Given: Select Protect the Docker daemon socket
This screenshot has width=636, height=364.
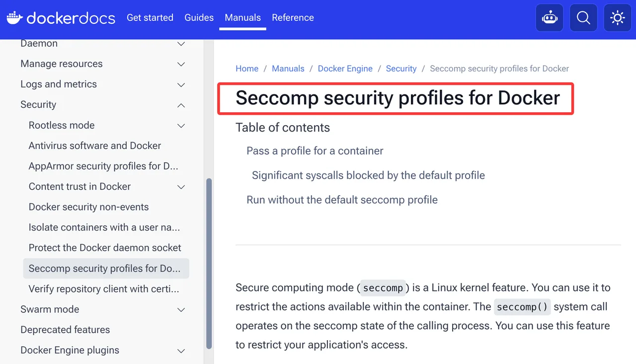Looking at the screenshot, I should pyautogui.click(x=105, y=247).
